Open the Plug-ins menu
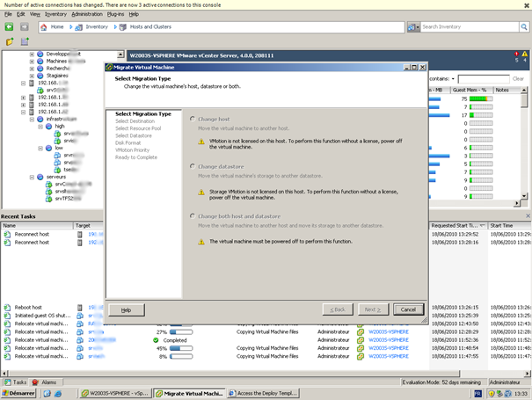532x400 pixels. (115, 14)
